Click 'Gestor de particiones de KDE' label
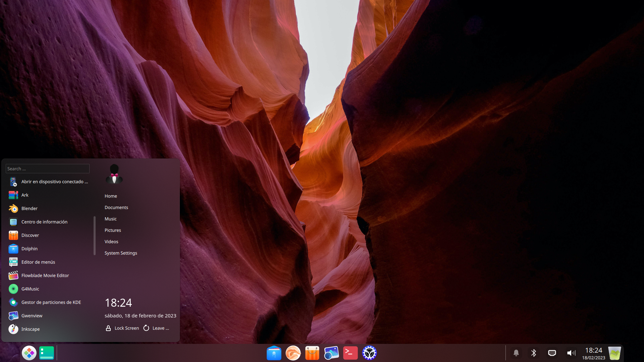This screenshot has width=644, height=362. point(51,302)
